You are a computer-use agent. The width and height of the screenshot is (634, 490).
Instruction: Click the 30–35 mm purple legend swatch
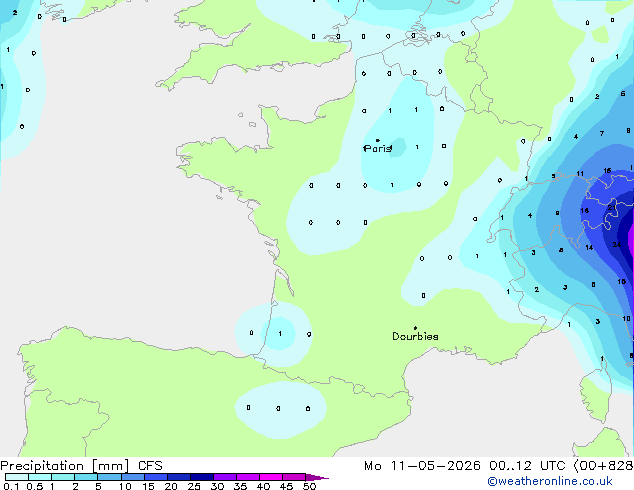pyautogui.click(x=225, y=477)
